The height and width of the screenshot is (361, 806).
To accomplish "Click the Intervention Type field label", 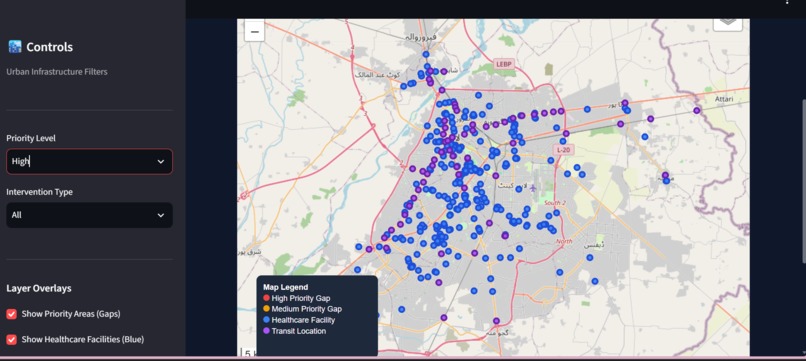I will pos(40,192).
